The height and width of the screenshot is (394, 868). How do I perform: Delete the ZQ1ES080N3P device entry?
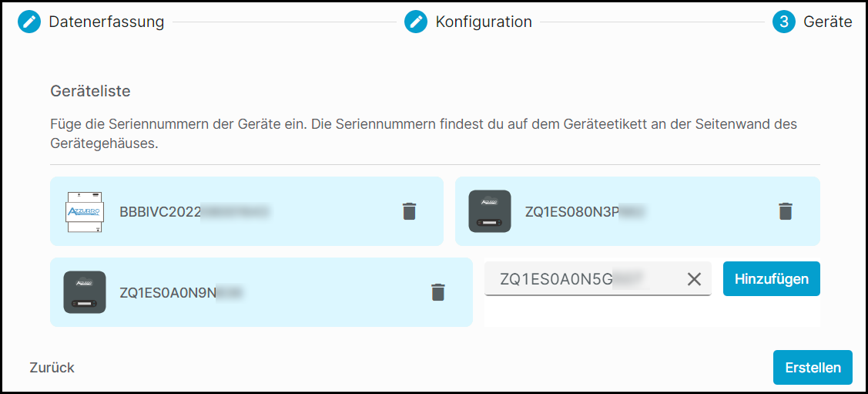[x=786, y=211]
